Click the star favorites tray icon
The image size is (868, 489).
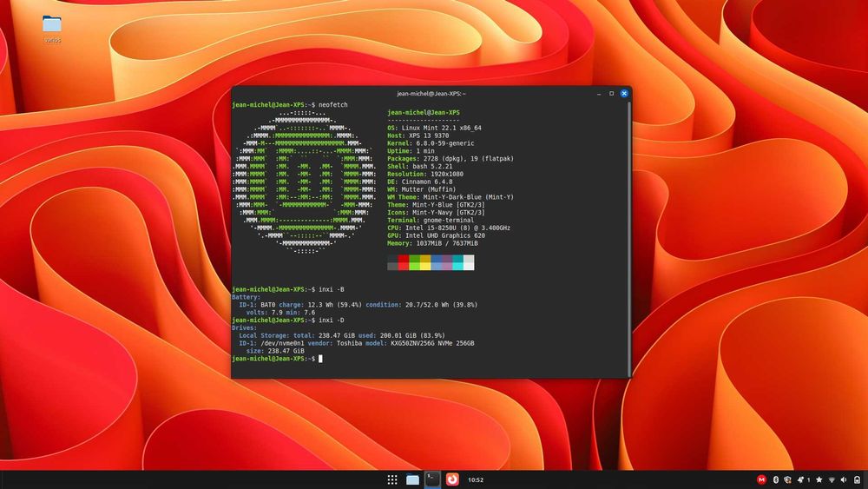(x=819, y=479)
